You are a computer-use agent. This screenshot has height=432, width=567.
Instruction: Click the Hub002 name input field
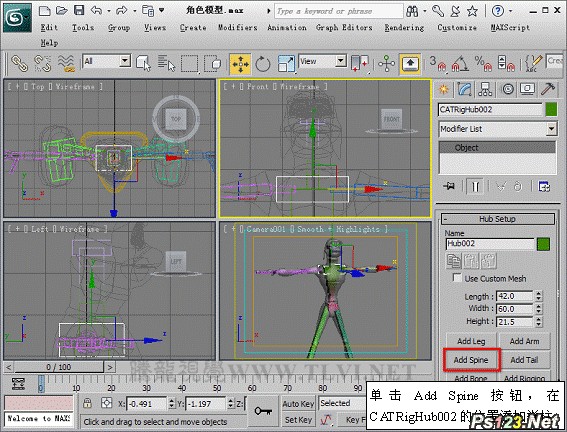[490, 244]
